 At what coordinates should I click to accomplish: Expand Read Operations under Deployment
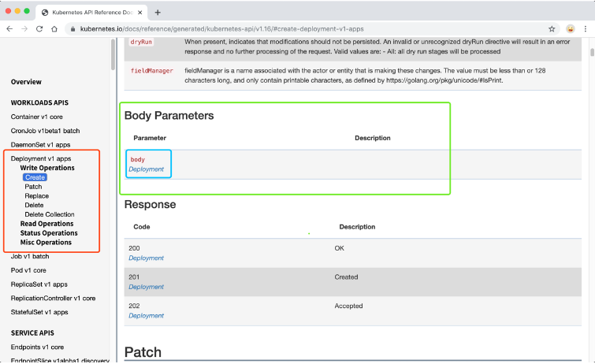[46, 224]
